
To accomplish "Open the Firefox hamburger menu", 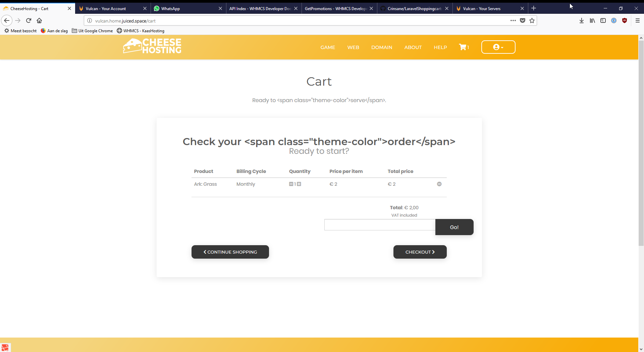I will [x=638, y=20].
